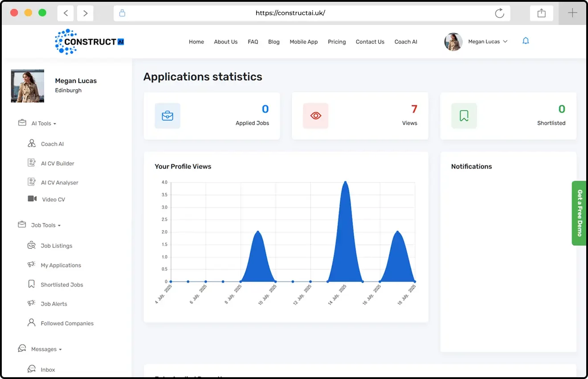Click the AI CV Builder icon

coord(32,163)
